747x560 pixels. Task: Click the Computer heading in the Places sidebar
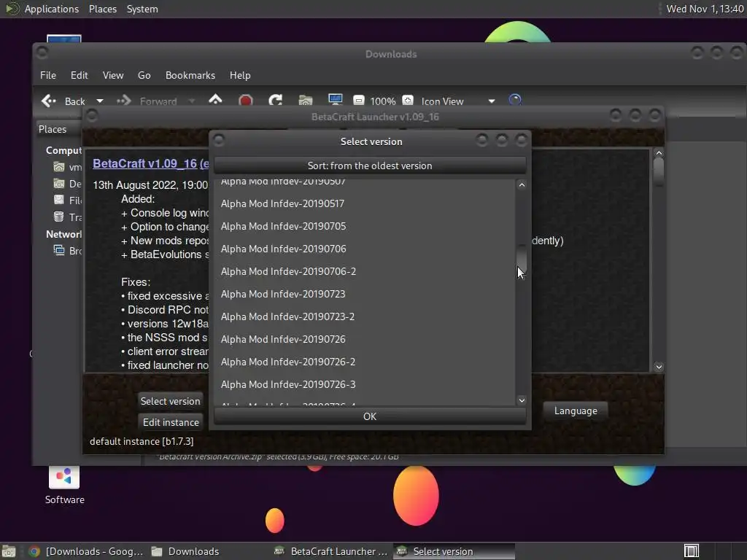click(x=64, y=150)
